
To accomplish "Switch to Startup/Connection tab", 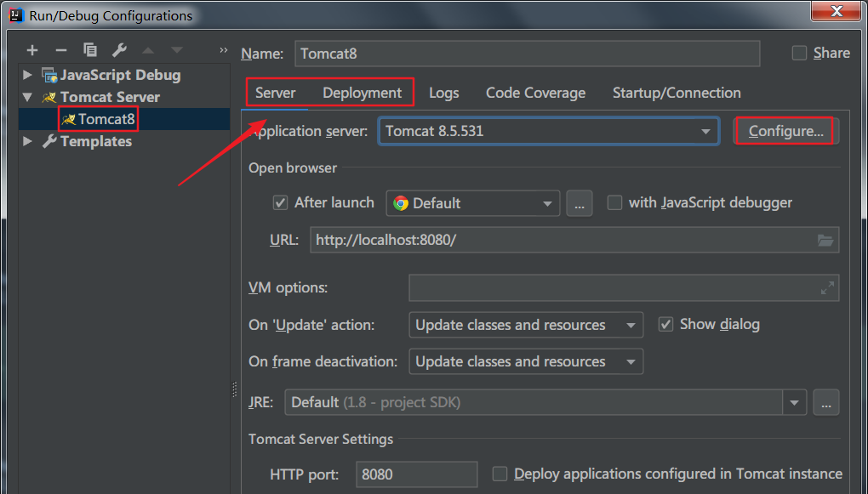I will (x=677, y=93).
